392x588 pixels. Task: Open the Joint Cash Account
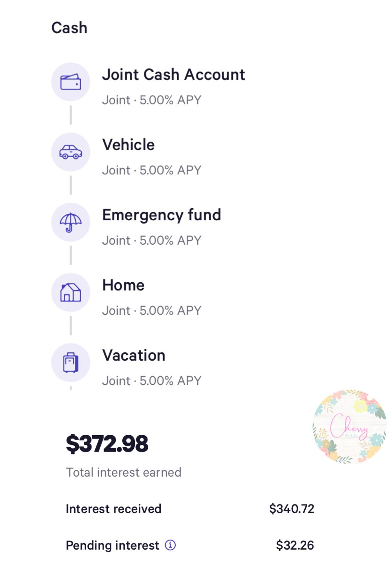click(173, 74)
